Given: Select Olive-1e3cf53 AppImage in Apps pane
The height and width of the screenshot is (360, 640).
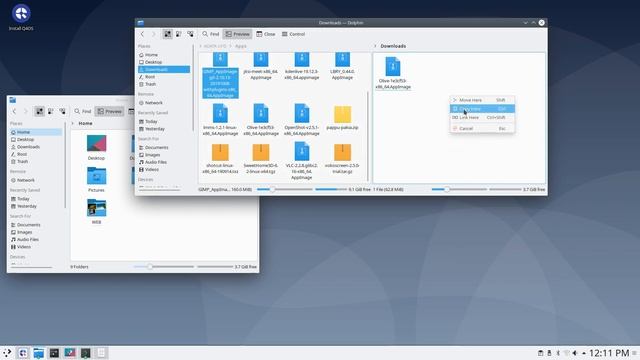Looking at the screenshot, I should pos(261,120).
